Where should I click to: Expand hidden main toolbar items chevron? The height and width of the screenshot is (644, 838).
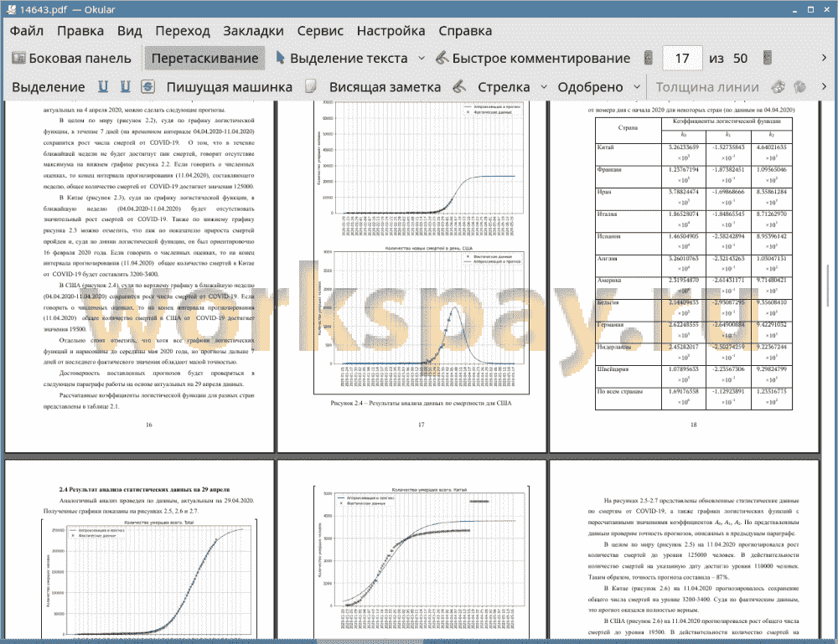[824, 58]
